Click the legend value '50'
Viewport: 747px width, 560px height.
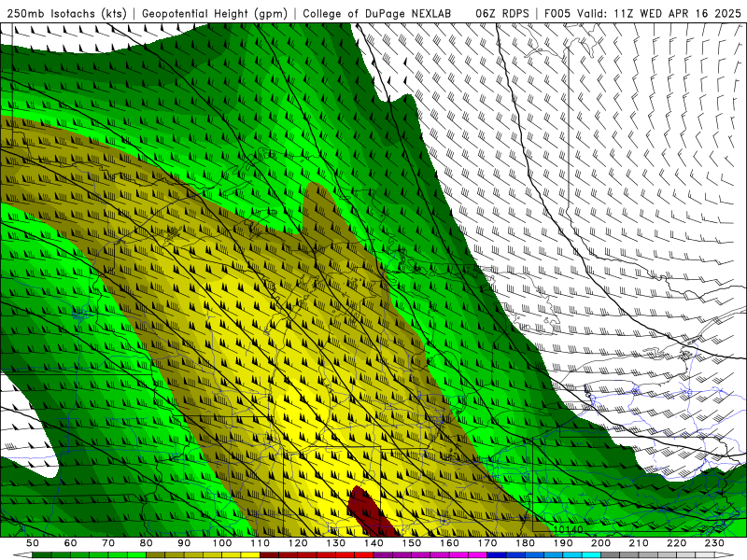point(33,543)
